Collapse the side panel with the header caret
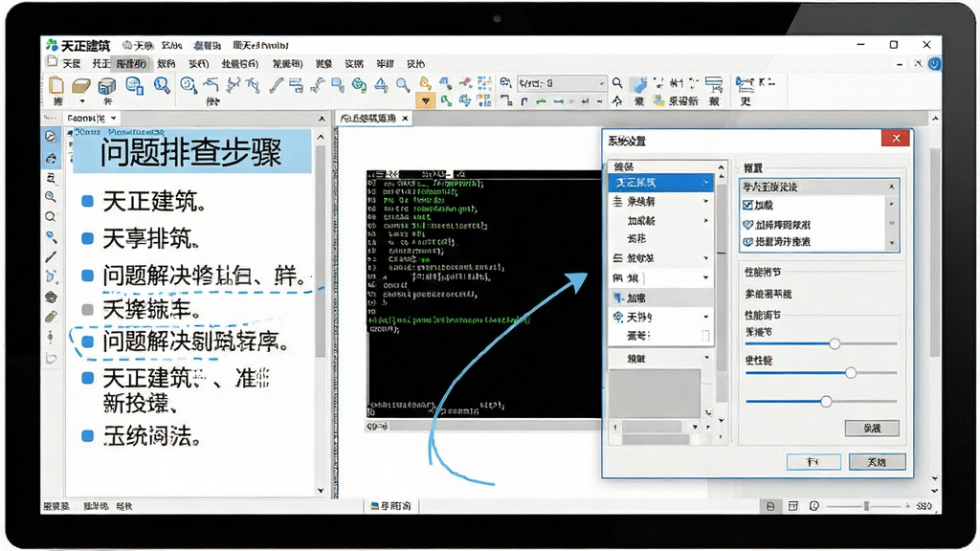The height and width of the screenshot is (551, 980). (x=322, y=118)
